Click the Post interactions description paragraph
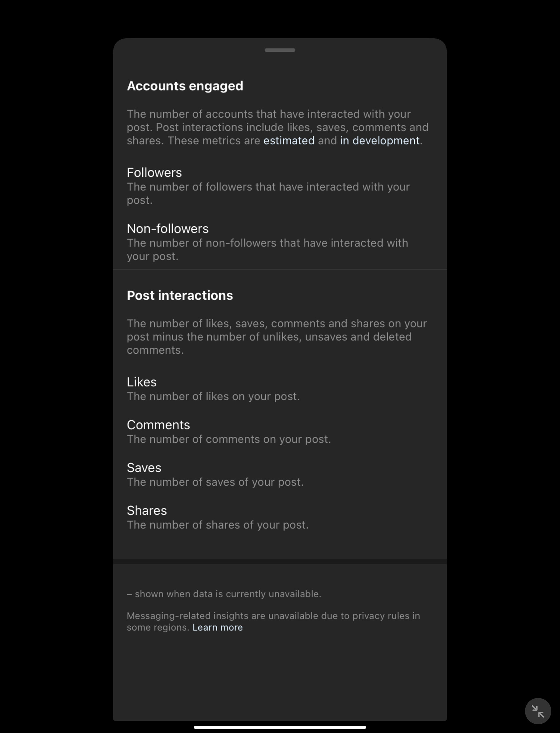This screenshot has height=733, width=560. click(x=277, y=337)
